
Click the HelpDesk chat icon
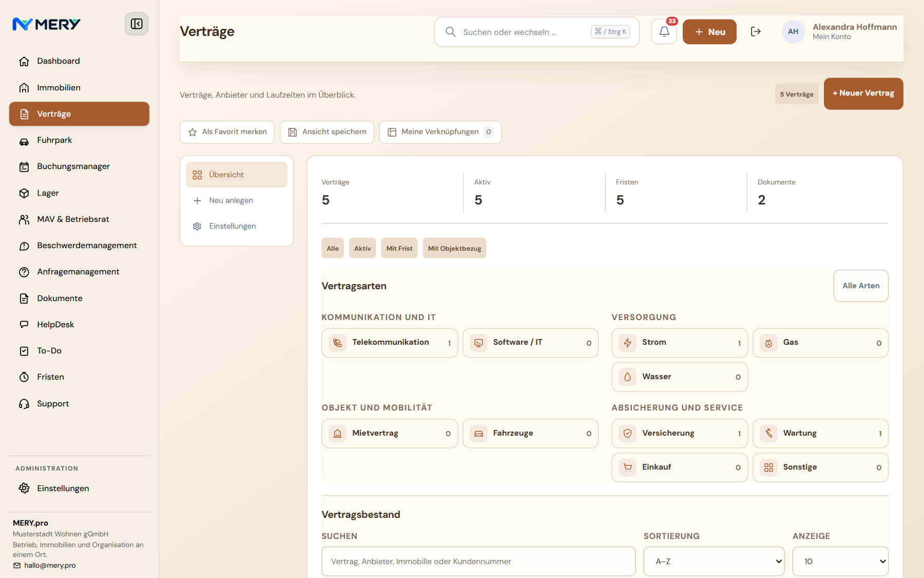(24, 325)
